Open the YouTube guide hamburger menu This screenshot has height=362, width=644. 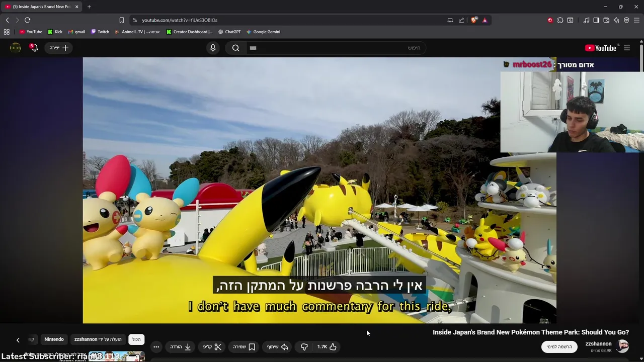[627, 48]
